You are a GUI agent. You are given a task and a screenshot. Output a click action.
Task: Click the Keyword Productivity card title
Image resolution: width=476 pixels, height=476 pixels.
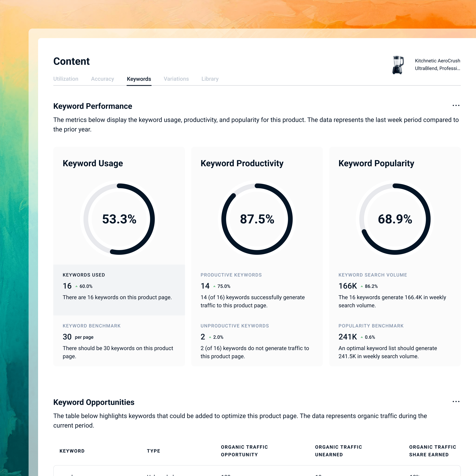[242, 163]
